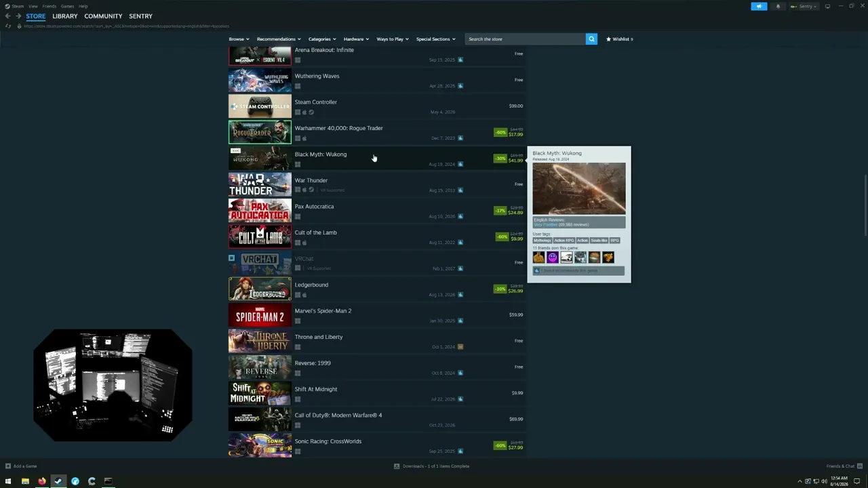
Task: Show hidden system tray icons
Action: tap(800, 481)
